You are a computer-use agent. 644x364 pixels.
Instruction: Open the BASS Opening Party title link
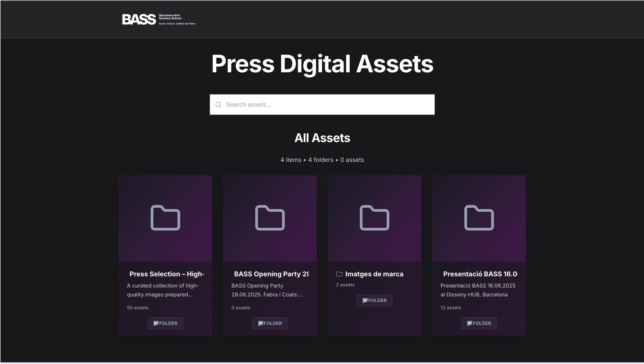click(x=271, y=274)
